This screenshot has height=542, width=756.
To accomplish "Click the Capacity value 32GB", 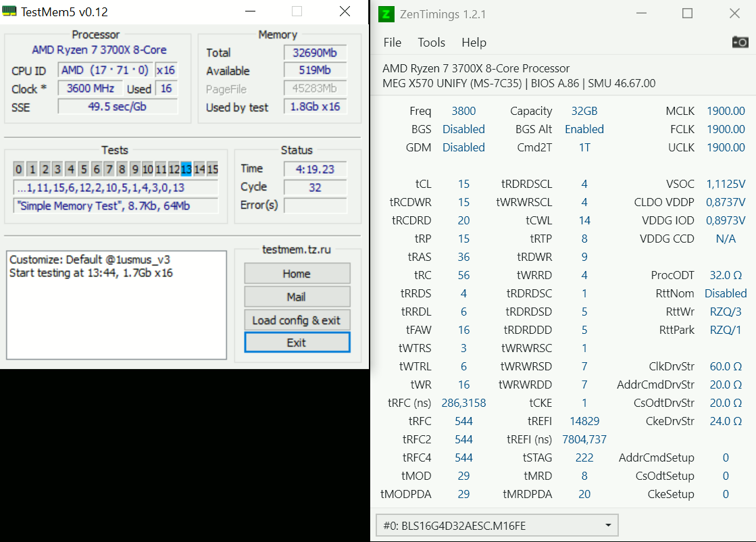I will (584, 111).
